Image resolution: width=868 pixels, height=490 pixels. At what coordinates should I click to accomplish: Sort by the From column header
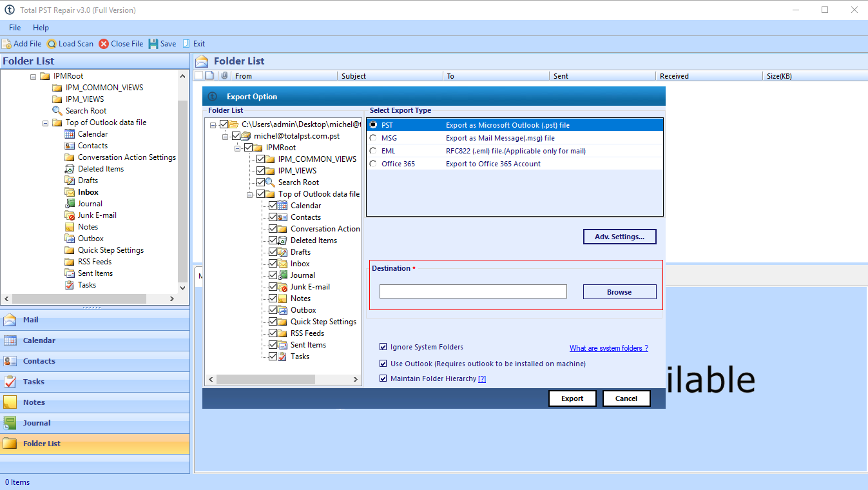pos(284,76)
